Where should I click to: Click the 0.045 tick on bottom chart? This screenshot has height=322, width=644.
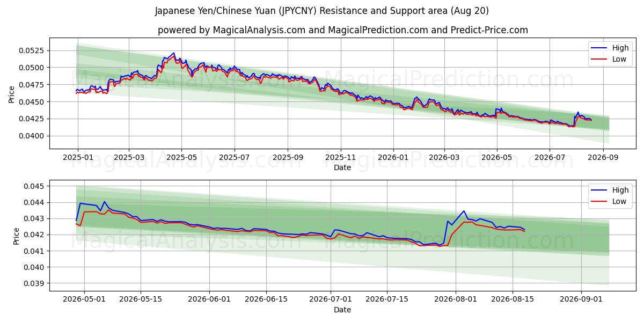(35, 186)
